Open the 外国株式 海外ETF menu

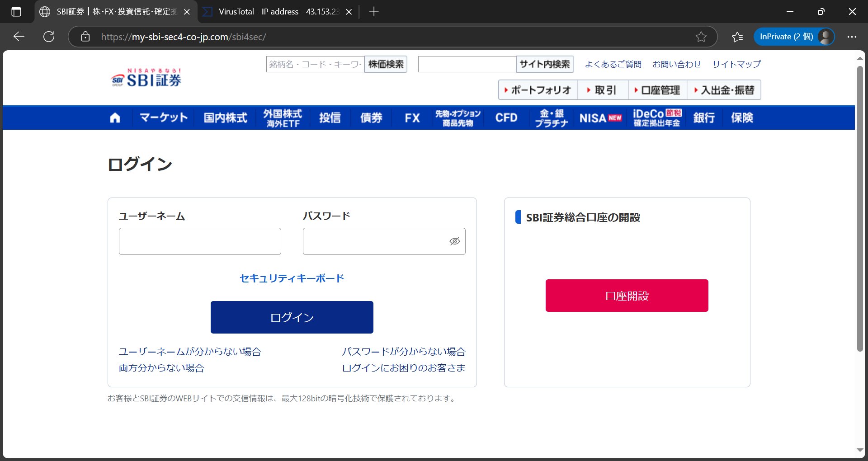[x=283, y=118]
